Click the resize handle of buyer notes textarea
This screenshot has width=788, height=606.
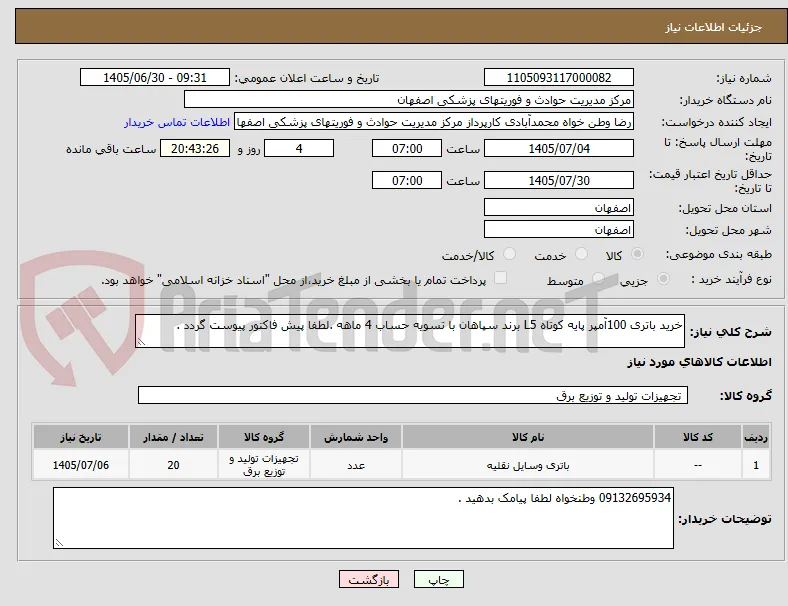coord(59,543)
